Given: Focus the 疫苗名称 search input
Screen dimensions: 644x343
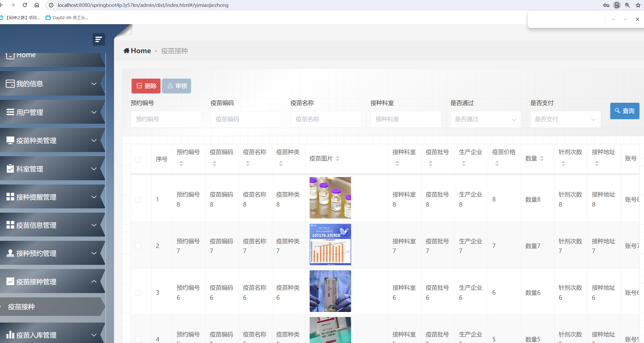Looking at the screenshot, I should pos(326,119).
